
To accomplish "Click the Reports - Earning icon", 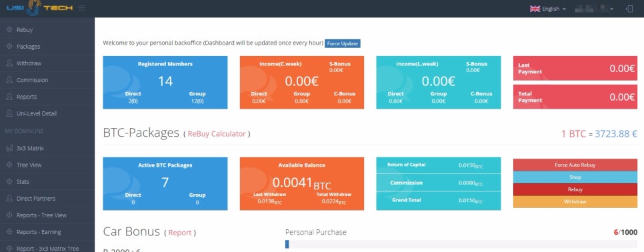I will click(x=9, y=232).
